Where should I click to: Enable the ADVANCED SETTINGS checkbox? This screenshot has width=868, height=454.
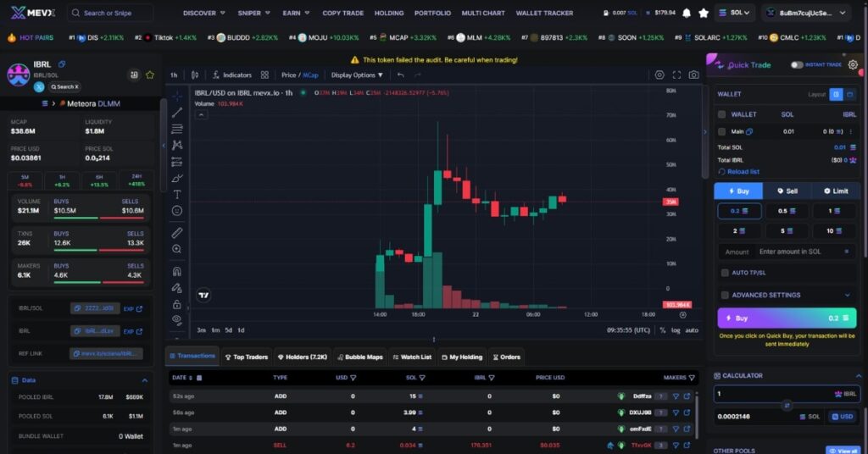click(725, 296)
